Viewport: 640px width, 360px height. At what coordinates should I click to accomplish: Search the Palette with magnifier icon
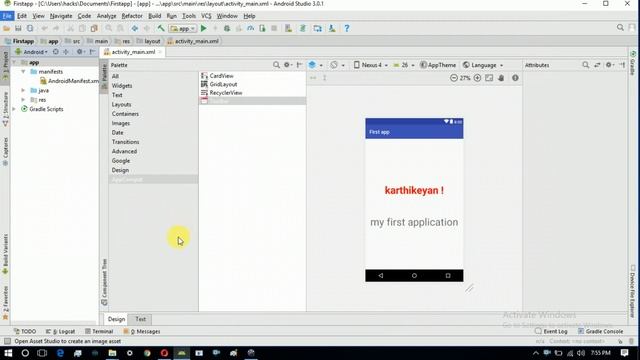click(x=276, y=65)
